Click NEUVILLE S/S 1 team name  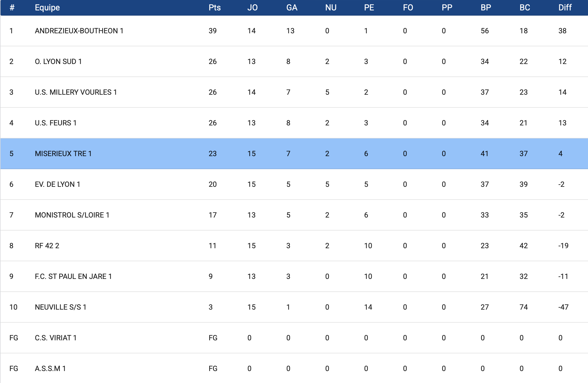point(61,307)
